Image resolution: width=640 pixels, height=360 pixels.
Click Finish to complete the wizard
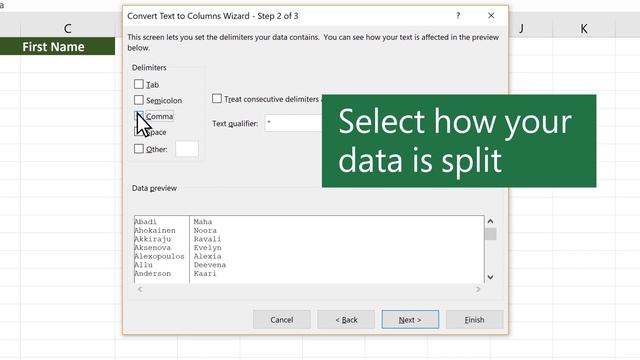click(474, 320)
